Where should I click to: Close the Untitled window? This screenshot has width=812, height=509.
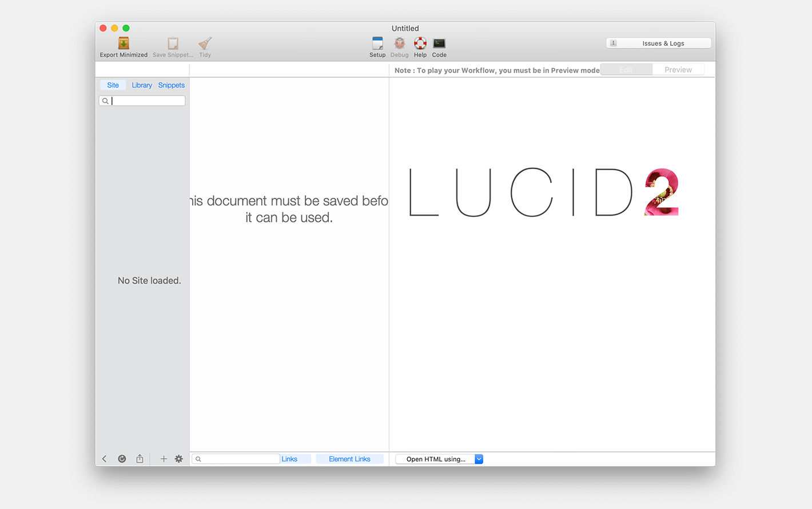(x=103, y=28)
